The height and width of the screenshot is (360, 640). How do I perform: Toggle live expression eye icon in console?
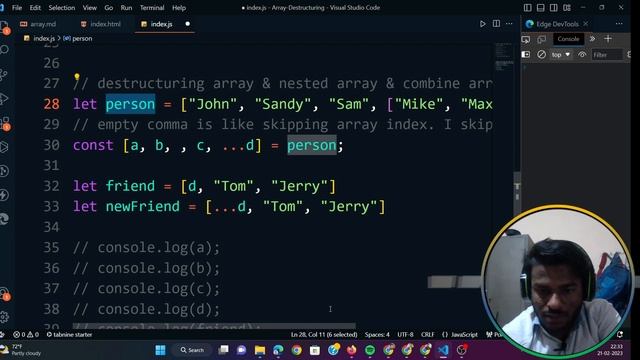tap(582, 54)
